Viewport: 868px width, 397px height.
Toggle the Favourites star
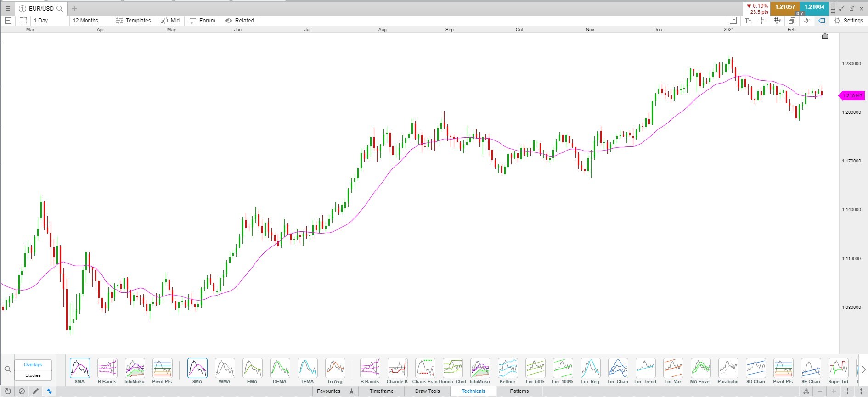coord(352,391)
